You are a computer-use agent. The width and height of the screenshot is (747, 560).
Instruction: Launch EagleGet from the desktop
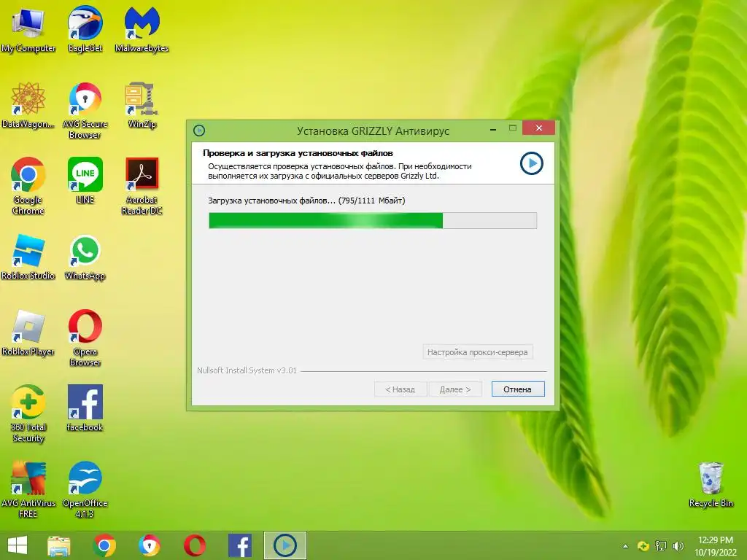pyautogui.click(x=85, y=29)
